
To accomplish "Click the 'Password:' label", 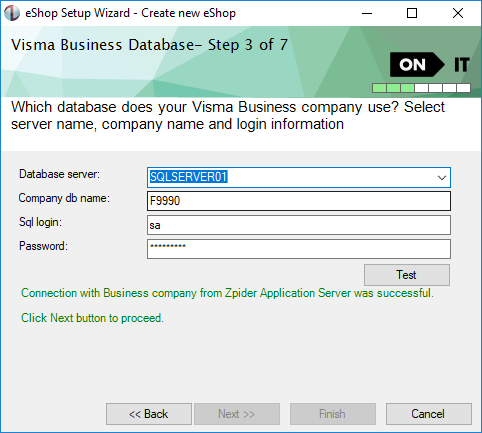I will pos(43,246).
